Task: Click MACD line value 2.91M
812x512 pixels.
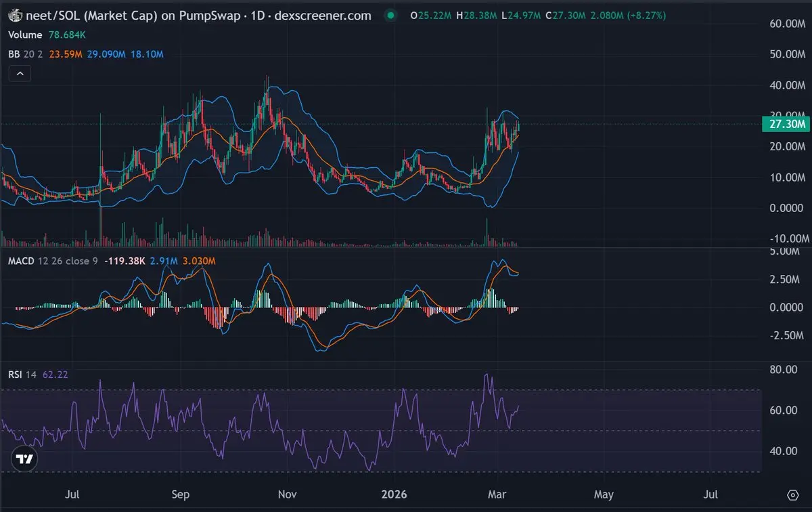Action: (x=164, y=261)
